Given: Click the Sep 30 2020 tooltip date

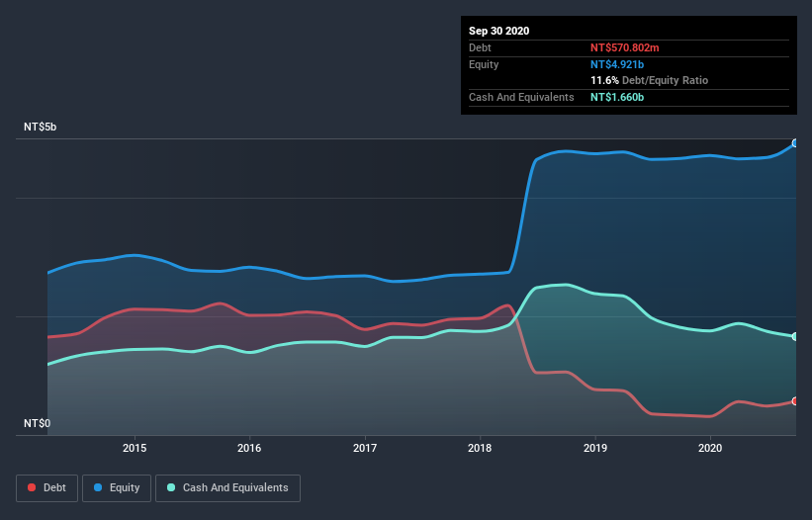Looking at the screenshot, I should pos(499,31).
